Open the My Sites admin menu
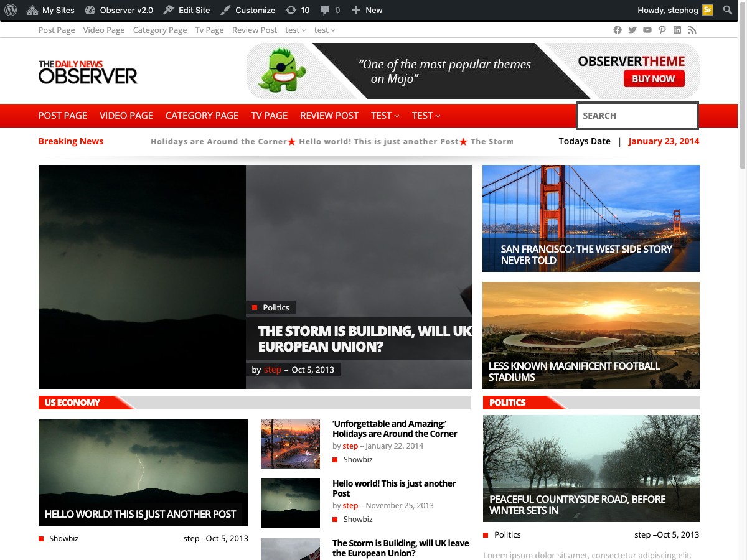 50,10
